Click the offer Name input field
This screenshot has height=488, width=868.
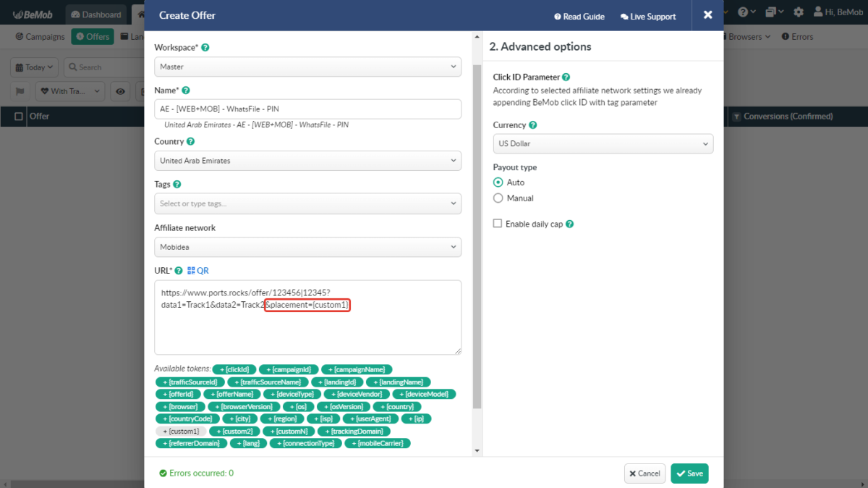click(307, 109)
